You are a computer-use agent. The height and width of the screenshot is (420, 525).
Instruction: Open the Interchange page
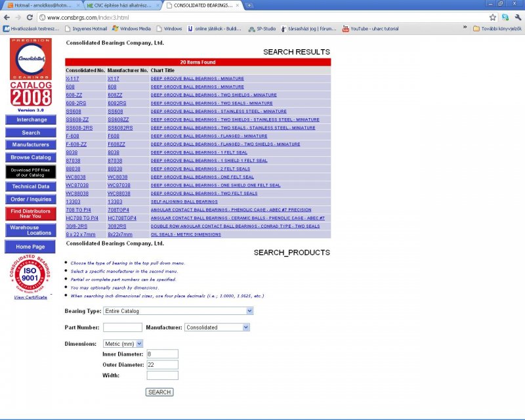coord(31,120)
